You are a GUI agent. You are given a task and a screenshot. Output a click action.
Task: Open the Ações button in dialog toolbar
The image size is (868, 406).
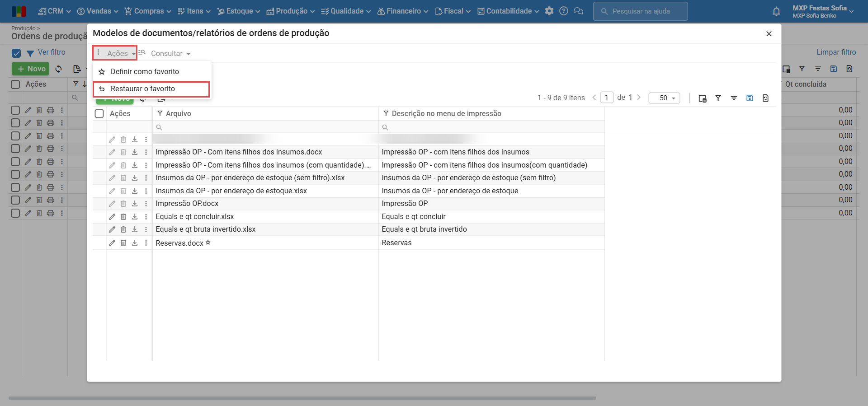coord(115,53)
